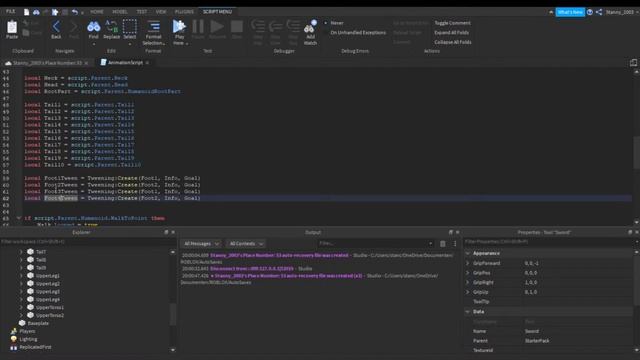Click the share icon near the username
The height and width of the screenshot is (360, 640).
point(599,12)
